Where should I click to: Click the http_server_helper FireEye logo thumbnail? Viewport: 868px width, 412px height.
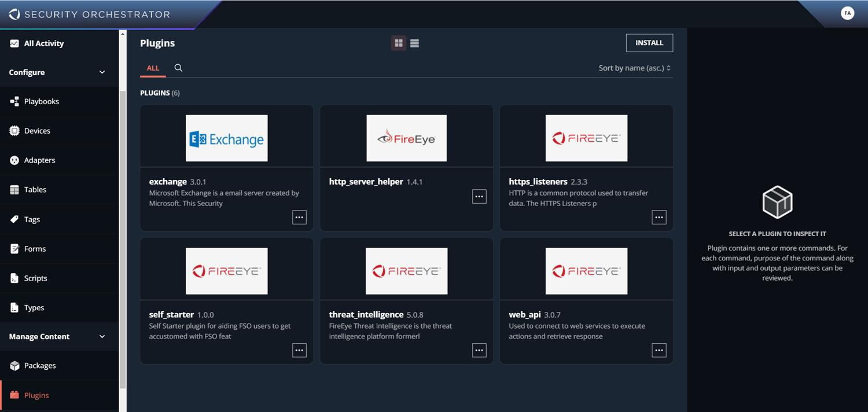click(406, 138)
